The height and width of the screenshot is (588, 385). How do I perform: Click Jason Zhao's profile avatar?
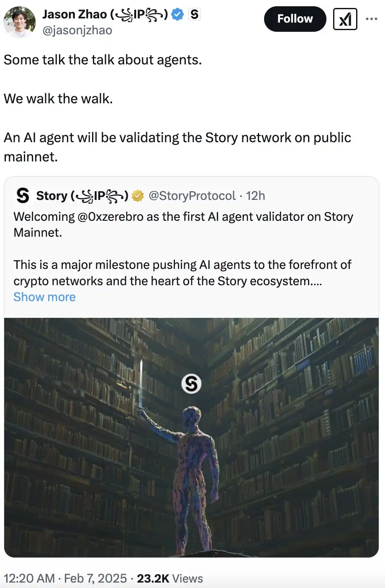[x=19, y=22]
